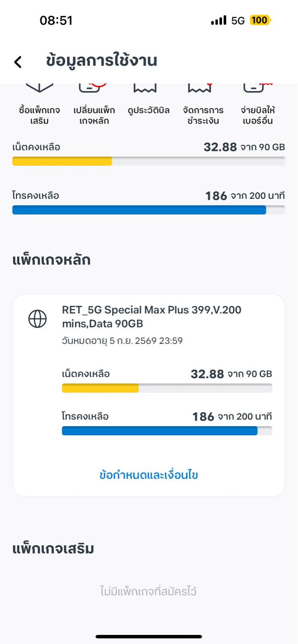Image resolution: width=298 pixels, height=644 pixels.
Task: Tap the globe icon on package card
Action: coord(37,319)
